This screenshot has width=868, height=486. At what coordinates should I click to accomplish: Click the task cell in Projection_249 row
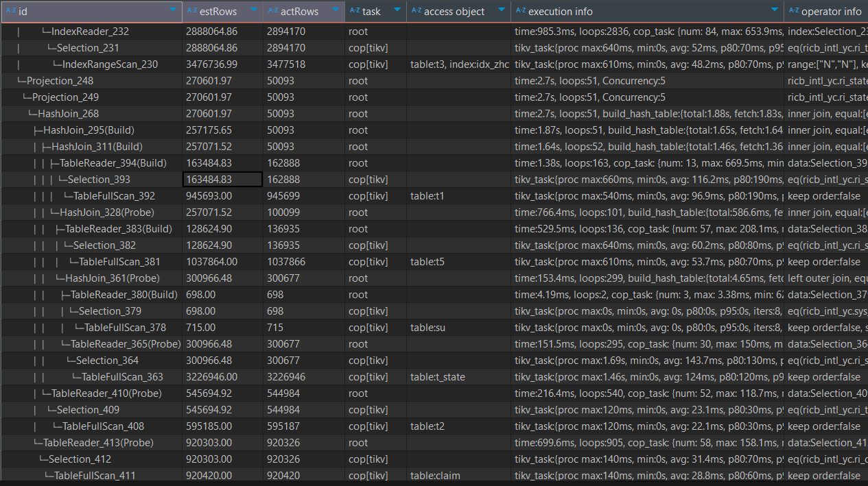[x=376, y=97]
